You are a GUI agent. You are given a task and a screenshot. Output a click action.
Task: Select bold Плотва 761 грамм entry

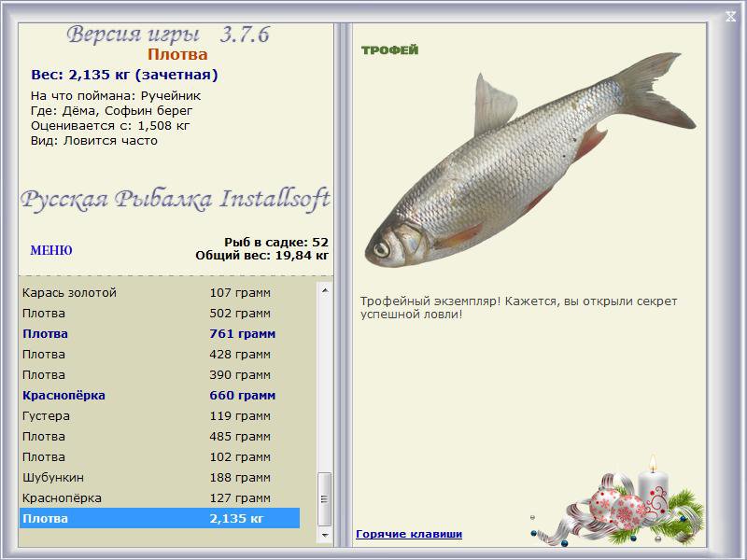pos(160,334)
